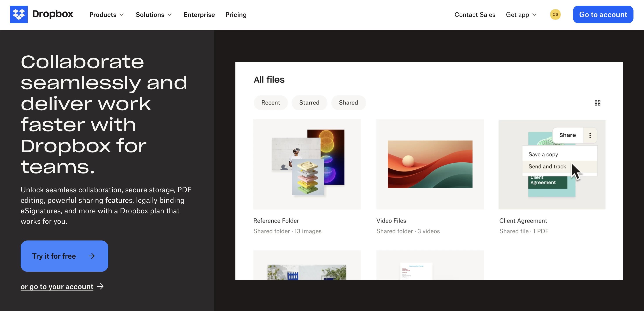Click 'Shared folder · 3 videos' text
This screenshot has height=311, width=644.
pyautogui.click(x=408, y=231)
